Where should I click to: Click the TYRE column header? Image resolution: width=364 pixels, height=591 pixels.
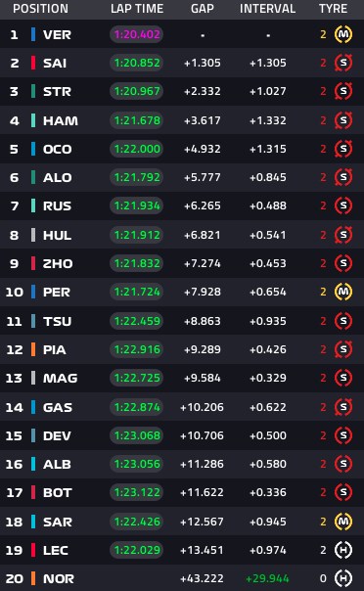tap(333, 9)
